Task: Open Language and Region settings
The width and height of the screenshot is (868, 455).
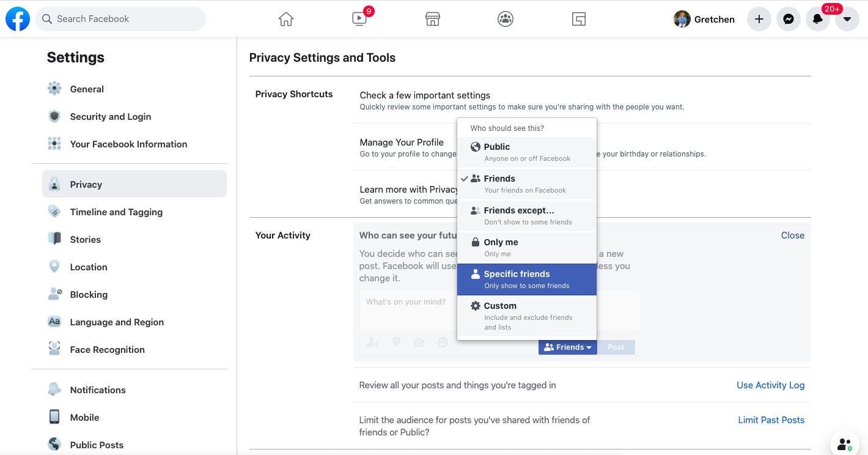Action: pyautogui.click(x=134, y=322)
